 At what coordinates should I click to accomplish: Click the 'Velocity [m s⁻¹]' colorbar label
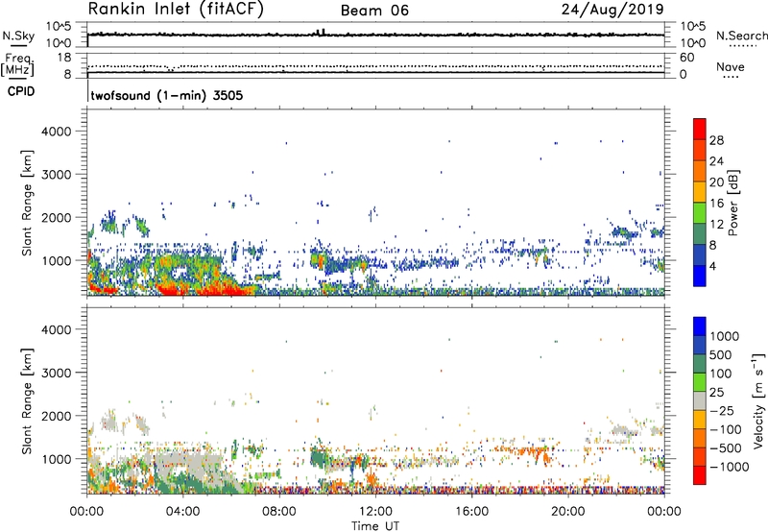(x=758, y=400)
